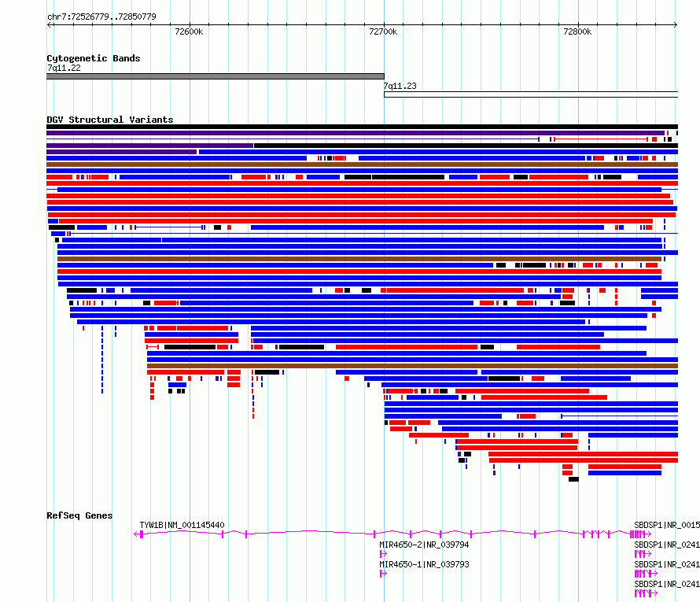Viewport: 700px width, 602px height.
Task: Click the MIR4650-1|NR_039793 gene label
Action: tap(424, 564)
